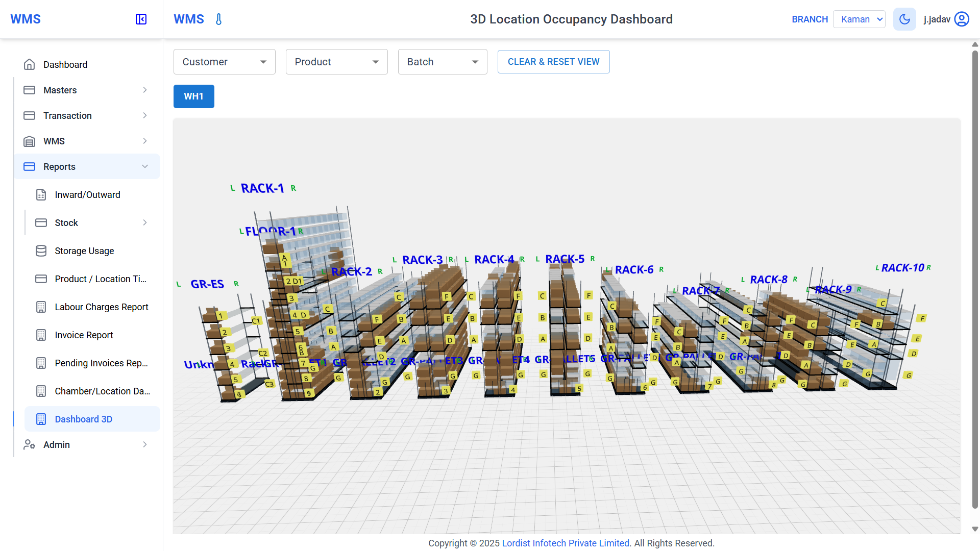
Task: Open the Lordist Infotech Private Limited link
Action: tap(565, 543)
